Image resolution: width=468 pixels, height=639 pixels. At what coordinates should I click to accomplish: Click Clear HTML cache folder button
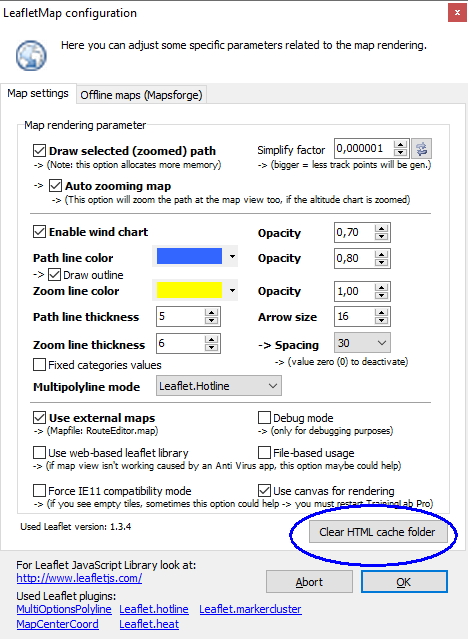click(x=377, y=532)
